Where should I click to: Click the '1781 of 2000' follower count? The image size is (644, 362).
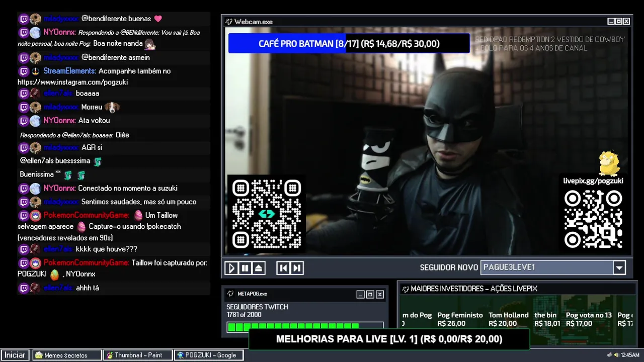(244, 315)
